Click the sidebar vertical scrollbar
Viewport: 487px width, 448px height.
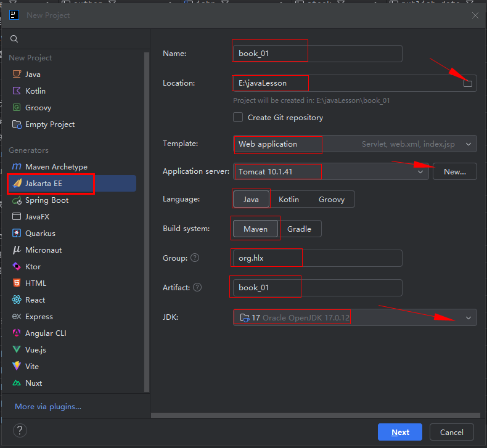point(147,222)
